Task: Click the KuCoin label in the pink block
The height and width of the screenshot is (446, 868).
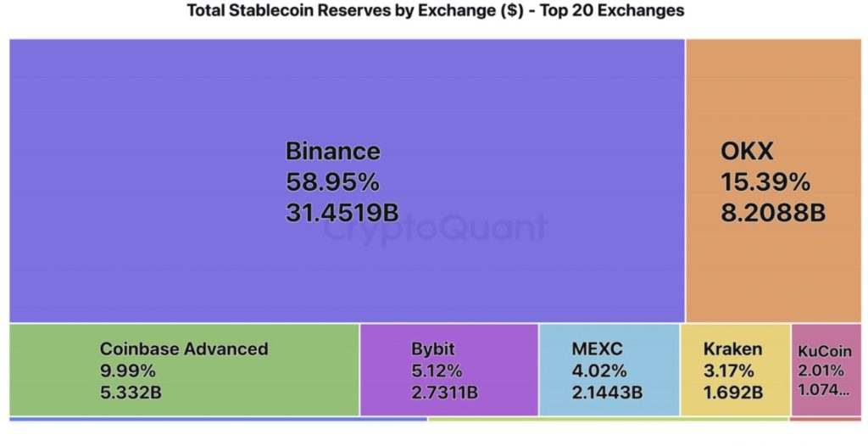Action: coord(821,350)
